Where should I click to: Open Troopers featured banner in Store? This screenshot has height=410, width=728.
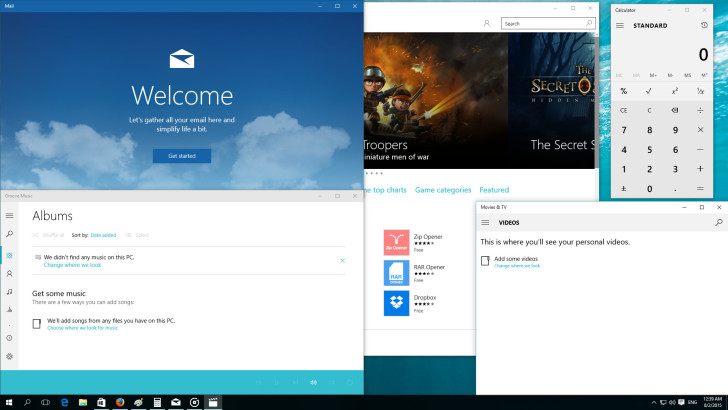(x=436, y=100)
